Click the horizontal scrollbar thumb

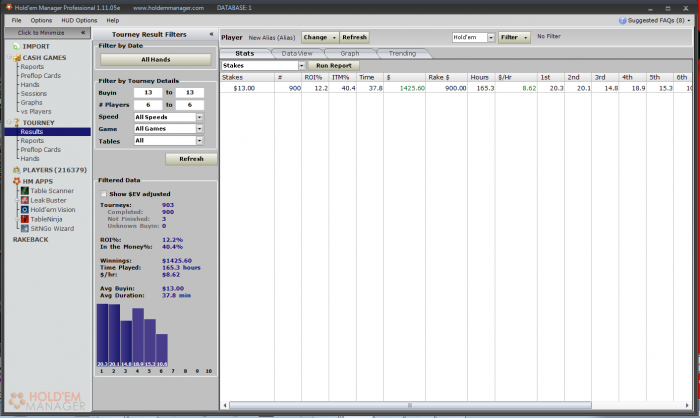(410, 405)
